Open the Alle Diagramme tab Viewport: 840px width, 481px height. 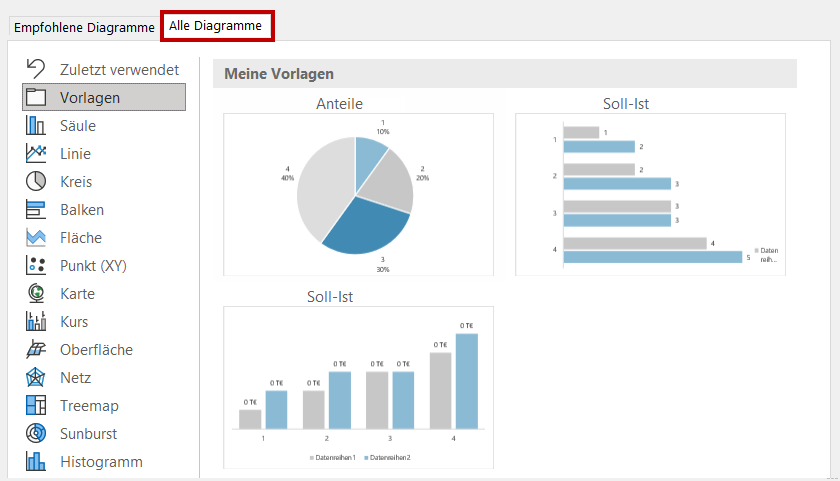tap(216, 26)
